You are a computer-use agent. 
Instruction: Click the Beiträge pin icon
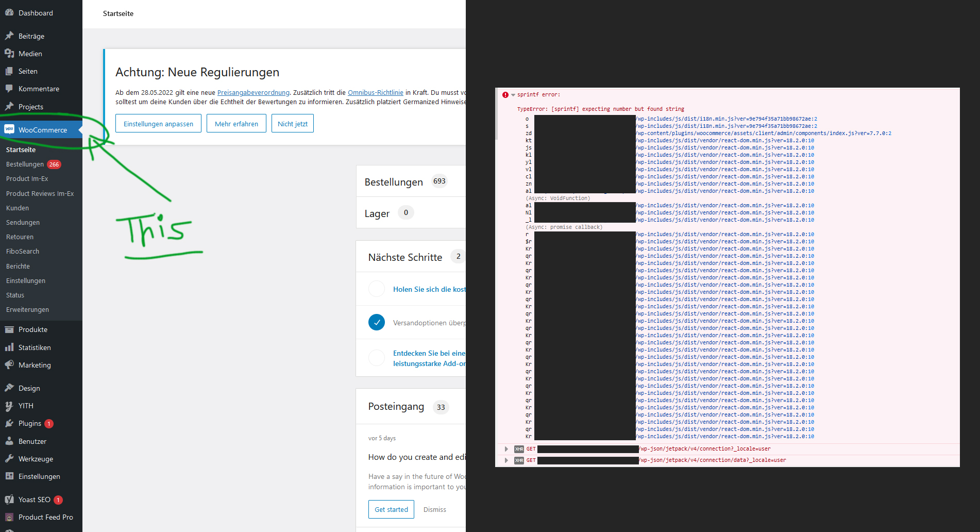[9, 36]
